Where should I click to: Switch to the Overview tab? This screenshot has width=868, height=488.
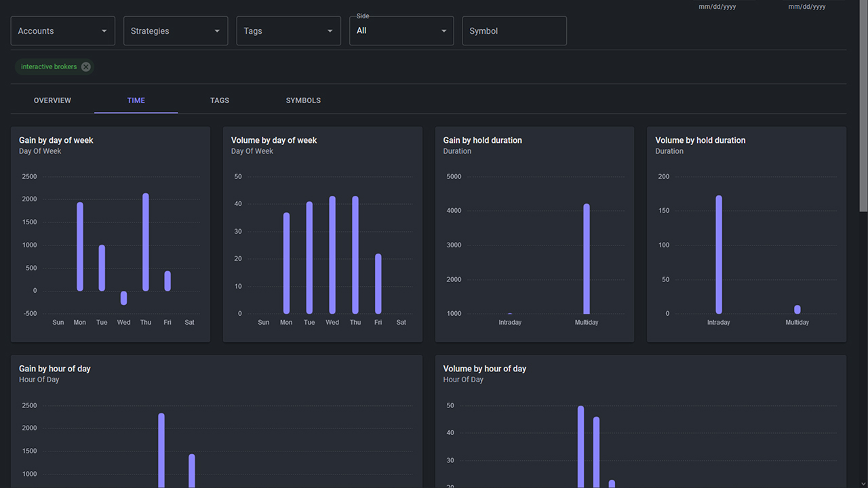pyautogui.click(x=52, y=100)
